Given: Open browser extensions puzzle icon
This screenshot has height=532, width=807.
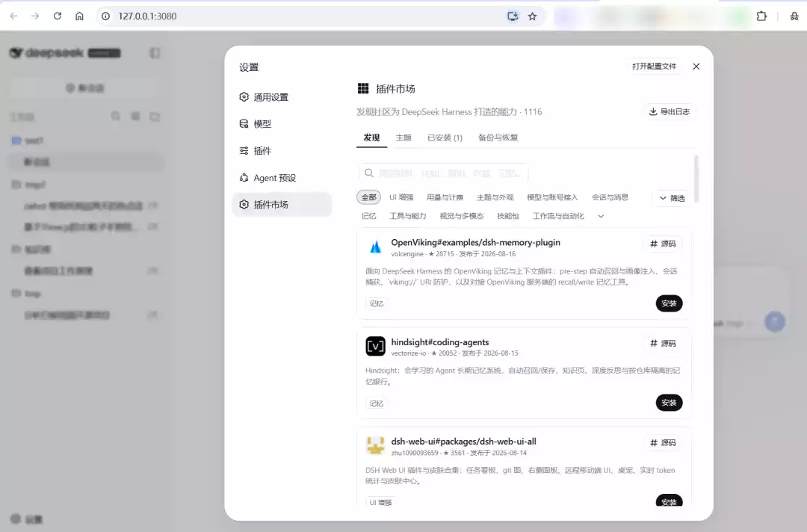Looking at the screenshot, I should [x=761, y=16].
